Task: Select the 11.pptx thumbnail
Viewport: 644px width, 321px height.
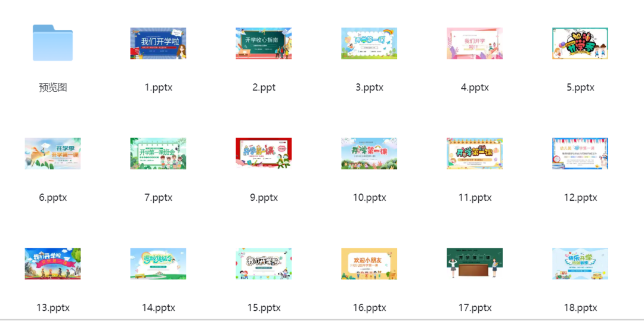Action: tap(475, 154)
